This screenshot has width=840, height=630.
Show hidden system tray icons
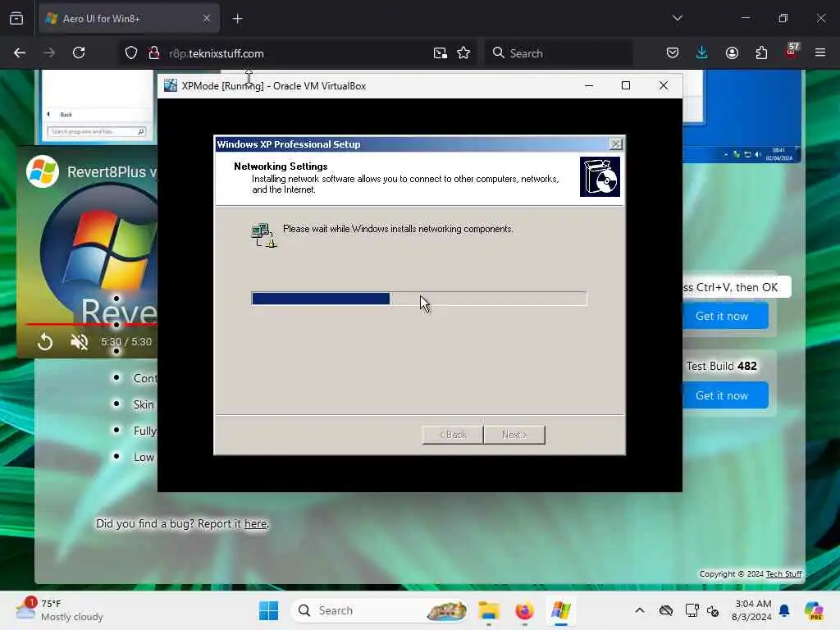[640, 610]
